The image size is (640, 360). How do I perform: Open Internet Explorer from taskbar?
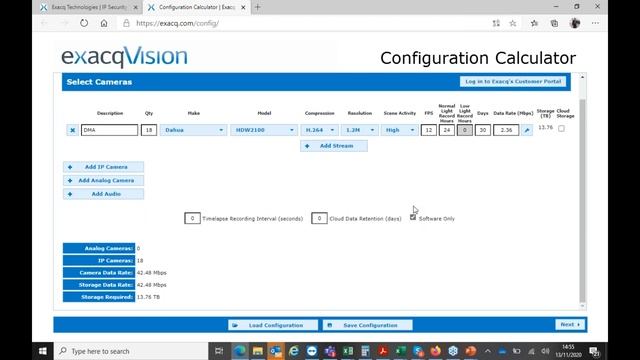(x=294, y=351)
